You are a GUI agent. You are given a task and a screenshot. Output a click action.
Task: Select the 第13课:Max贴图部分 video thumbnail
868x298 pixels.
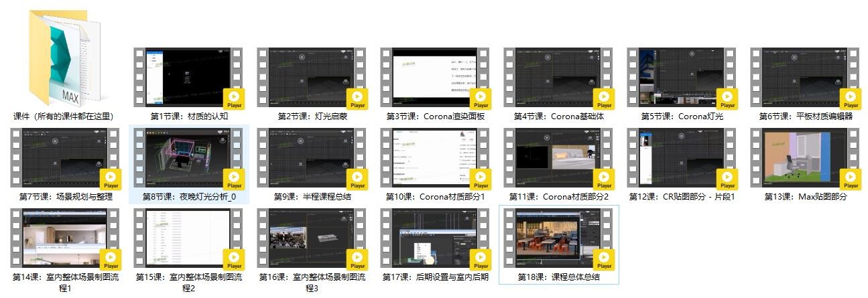click(x=805, y=158)
